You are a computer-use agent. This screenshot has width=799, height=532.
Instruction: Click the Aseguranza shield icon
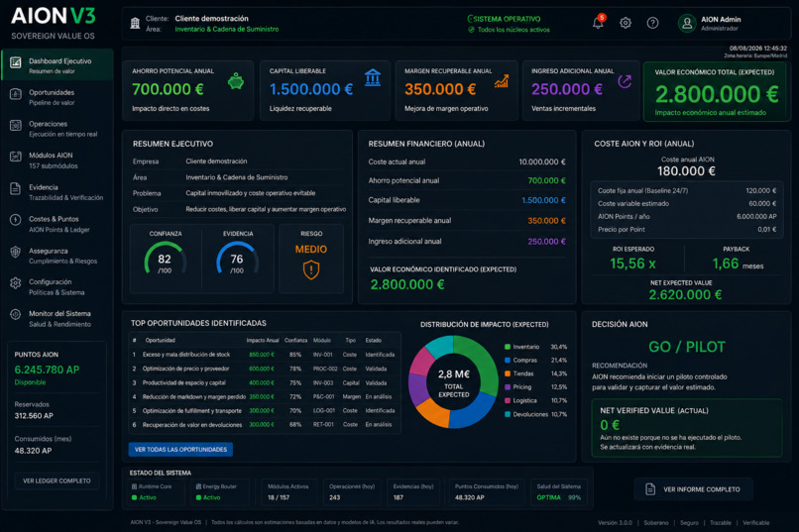click(x=16, y=252)
